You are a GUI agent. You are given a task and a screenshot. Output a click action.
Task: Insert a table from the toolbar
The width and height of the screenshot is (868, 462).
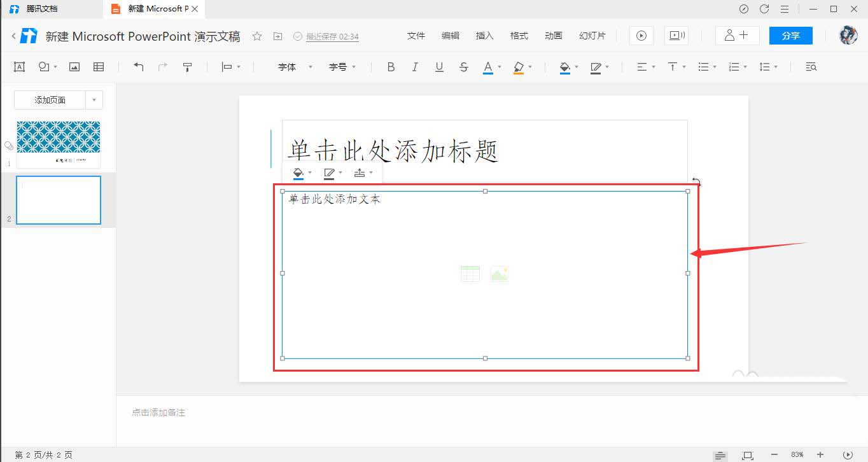(x=99, y=67)
